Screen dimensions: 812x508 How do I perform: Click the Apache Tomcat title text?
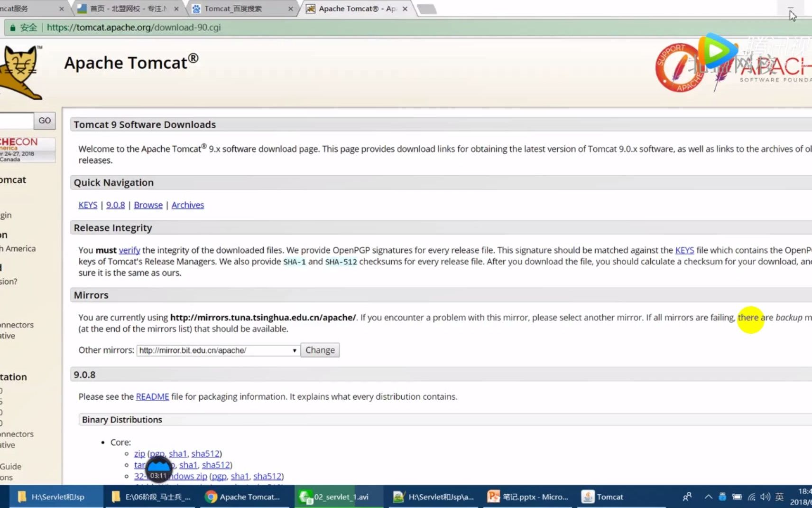coord(131,62)
